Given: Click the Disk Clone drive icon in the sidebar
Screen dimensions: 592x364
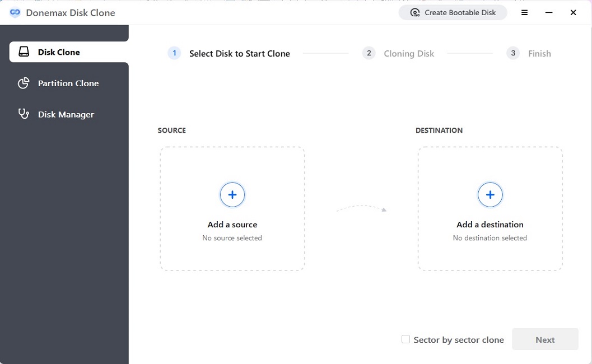Looking at the screenshot, I should point(24,52).
